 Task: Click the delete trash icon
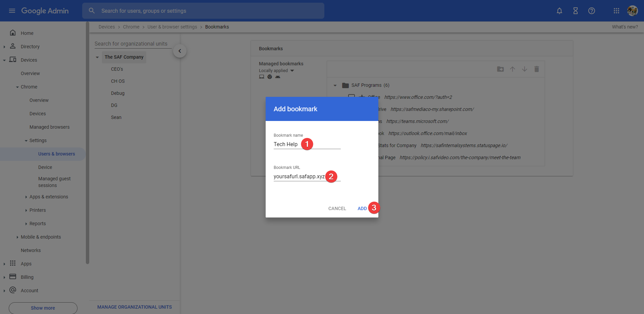[x=537, y=69]
